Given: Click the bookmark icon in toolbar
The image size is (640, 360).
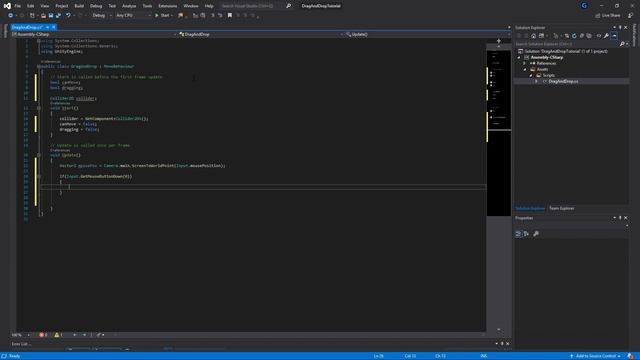Looking at the screenshot, I should click(230, 16).
